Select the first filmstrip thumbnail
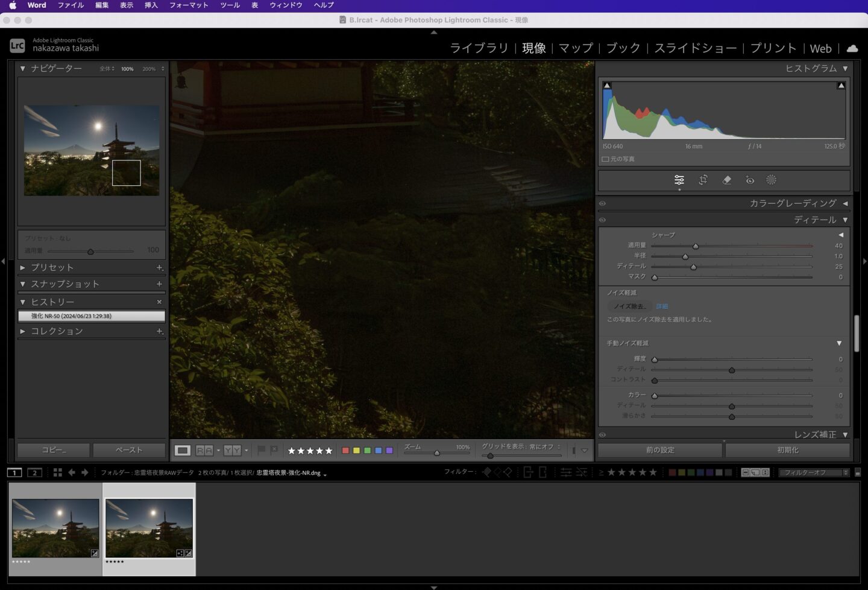Screen dimensions: 868x590 pos(55,528)
